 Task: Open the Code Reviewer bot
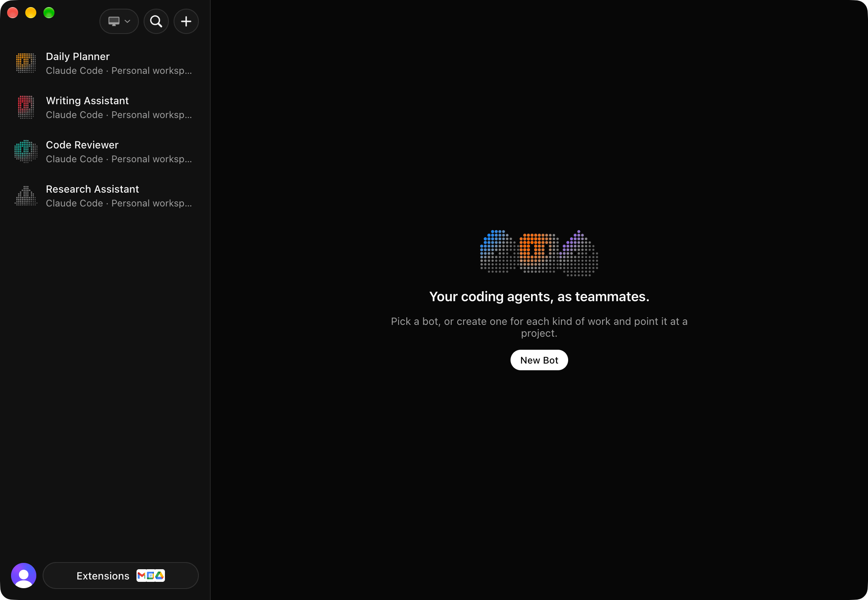pyautogui.click(x=105, y=152)
